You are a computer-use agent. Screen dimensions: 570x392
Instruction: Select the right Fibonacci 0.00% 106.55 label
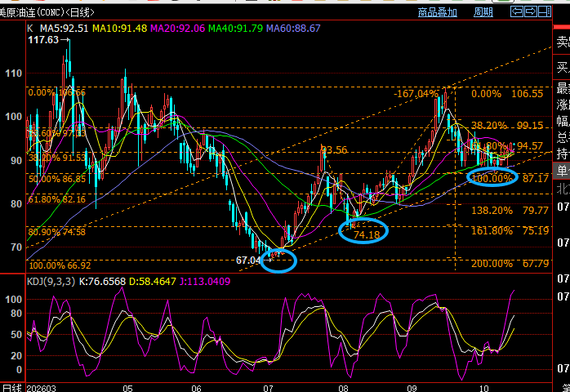(x=507, y=94)
